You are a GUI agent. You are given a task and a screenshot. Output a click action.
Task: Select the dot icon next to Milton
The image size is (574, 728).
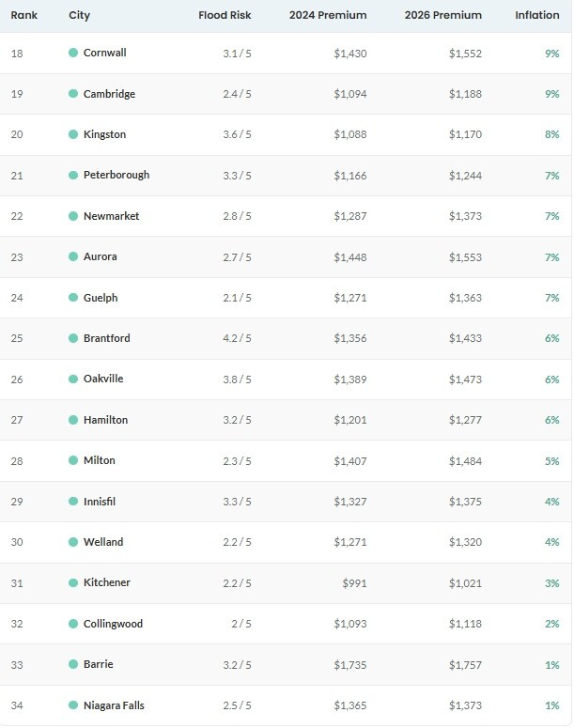pos(73,461)
